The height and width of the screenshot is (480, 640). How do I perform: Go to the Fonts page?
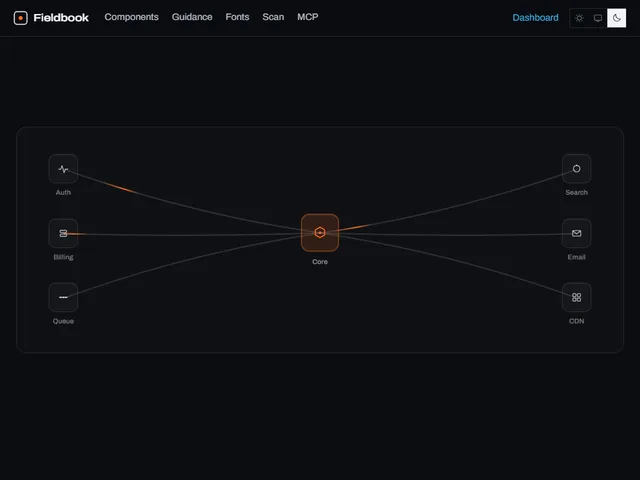point(237,17)
